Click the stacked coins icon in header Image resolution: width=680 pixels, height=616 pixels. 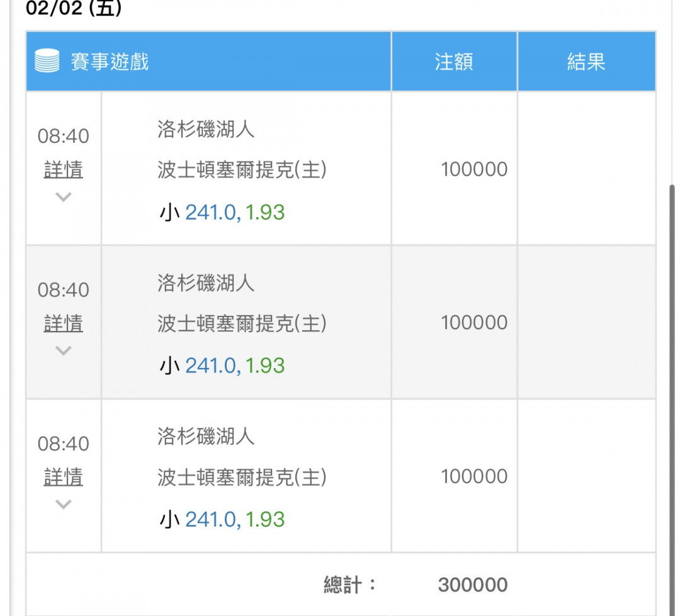(47, 60)
